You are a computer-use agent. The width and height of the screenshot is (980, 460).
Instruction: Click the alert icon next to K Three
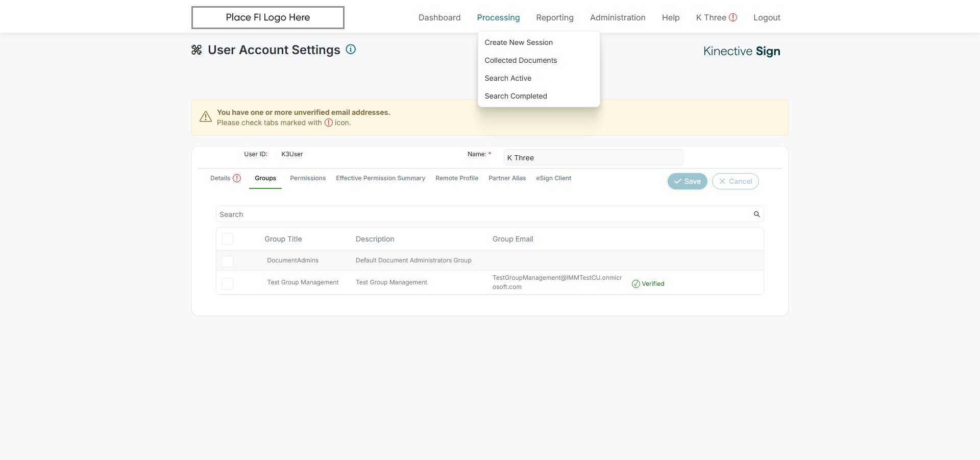coord(733,17)
